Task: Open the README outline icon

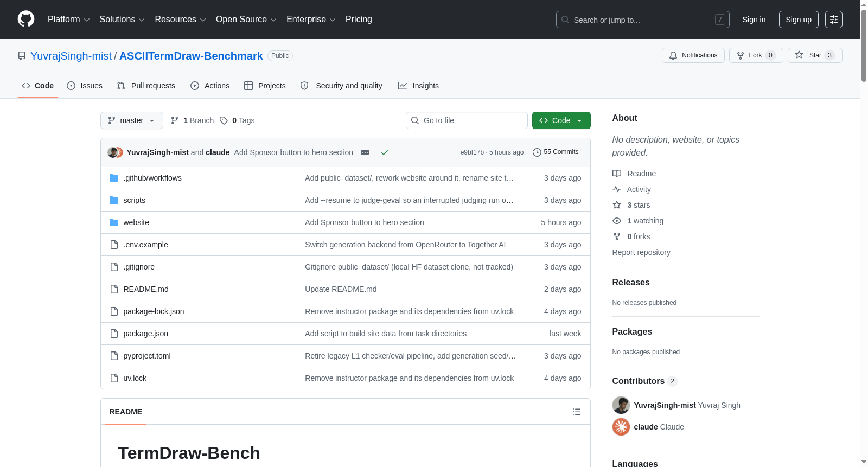Action: (577, 412)
